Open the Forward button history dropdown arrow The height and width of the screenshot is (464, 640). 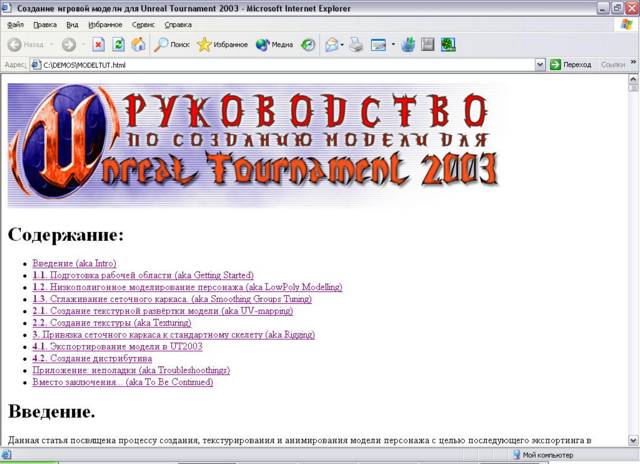coord(83,44)
